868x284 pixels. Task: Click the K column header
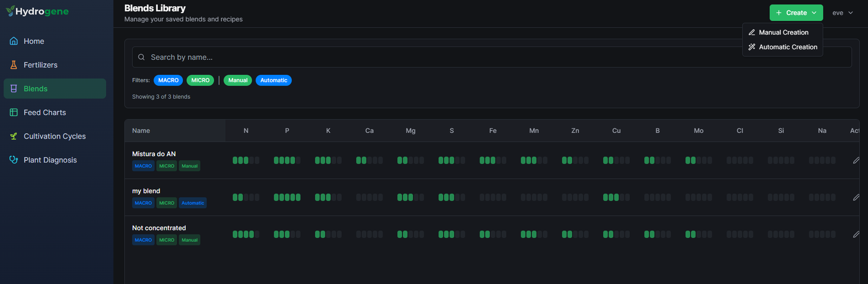(x=328, y=131)
